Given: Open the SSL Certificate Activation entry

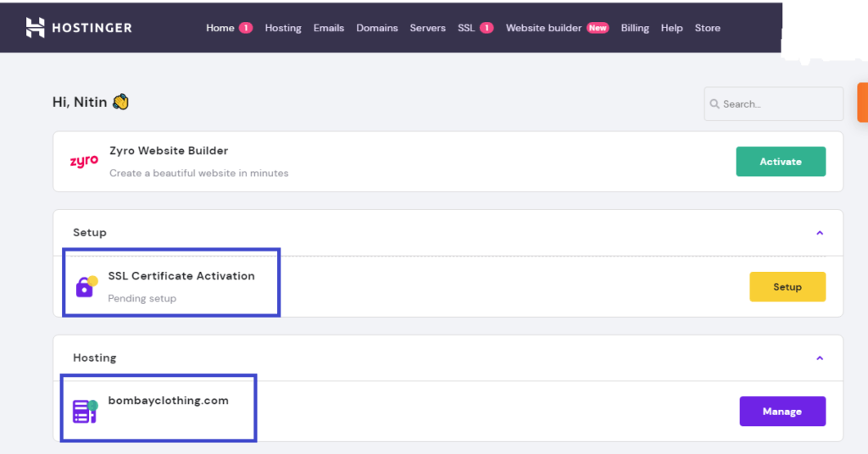Looking at the screenshot, I should [181, 276].
